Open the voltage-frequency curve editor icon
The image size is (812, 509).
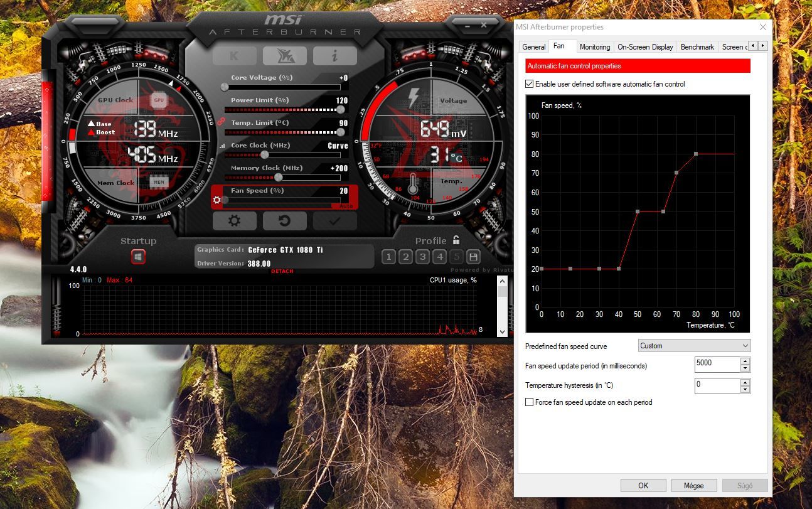coord(222,146)
